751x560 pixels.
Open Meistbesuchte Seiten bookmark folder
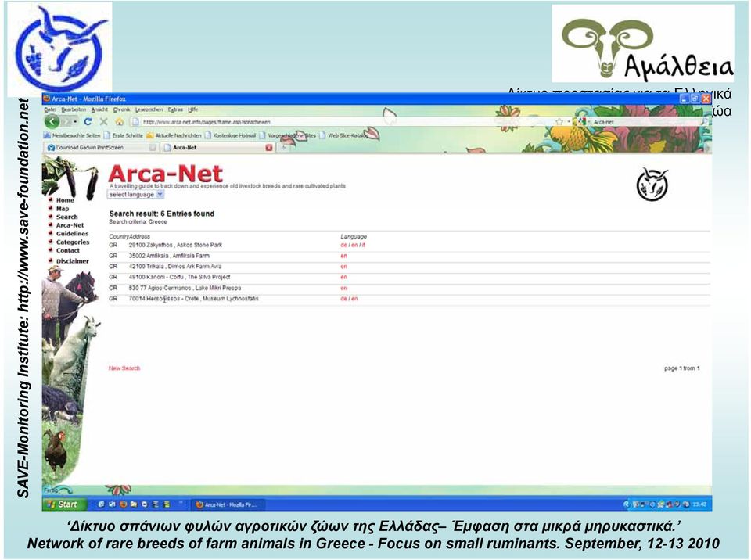point(72,135)
